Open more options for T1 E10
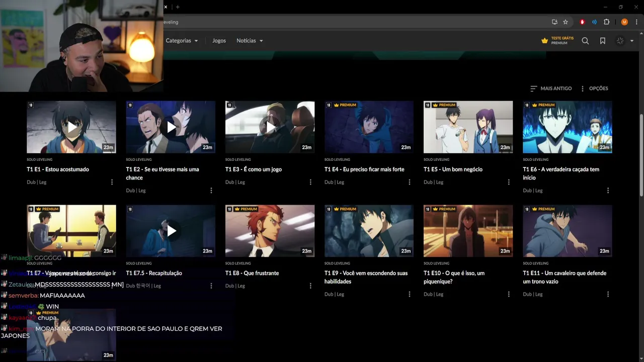The width and height of the screenshot is (644, 362). click(x=509, y=294)
